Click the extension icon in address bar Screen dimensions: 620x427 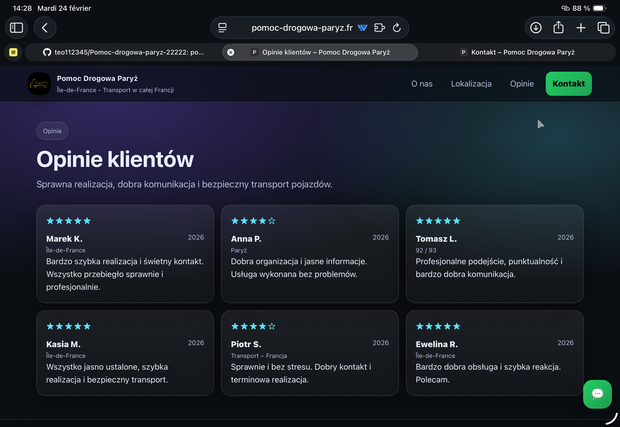tap(362, 28)
